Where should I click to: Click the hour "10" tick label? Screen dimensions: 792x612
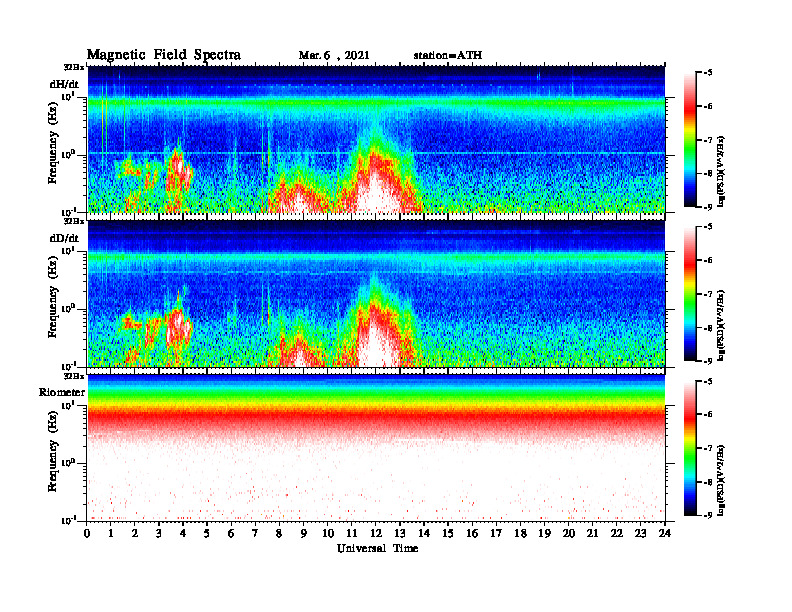[x=328, y=533]
